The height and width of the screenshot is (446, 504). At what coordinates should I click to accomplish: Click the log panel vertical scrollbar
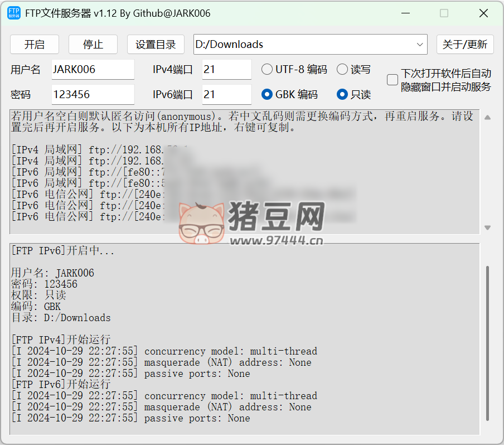pyautogui.click(x=487, y=343)
